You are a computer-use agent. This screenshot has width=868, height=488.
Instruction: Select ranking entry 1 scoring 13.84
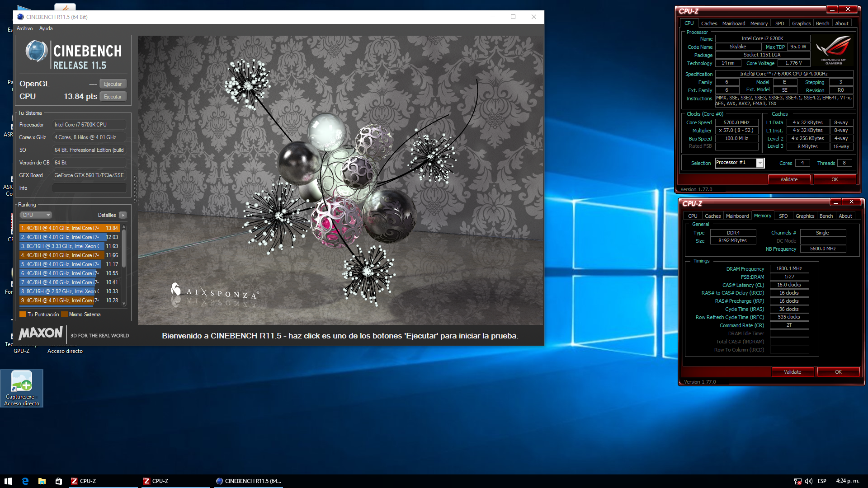click(x=70, y=228)
